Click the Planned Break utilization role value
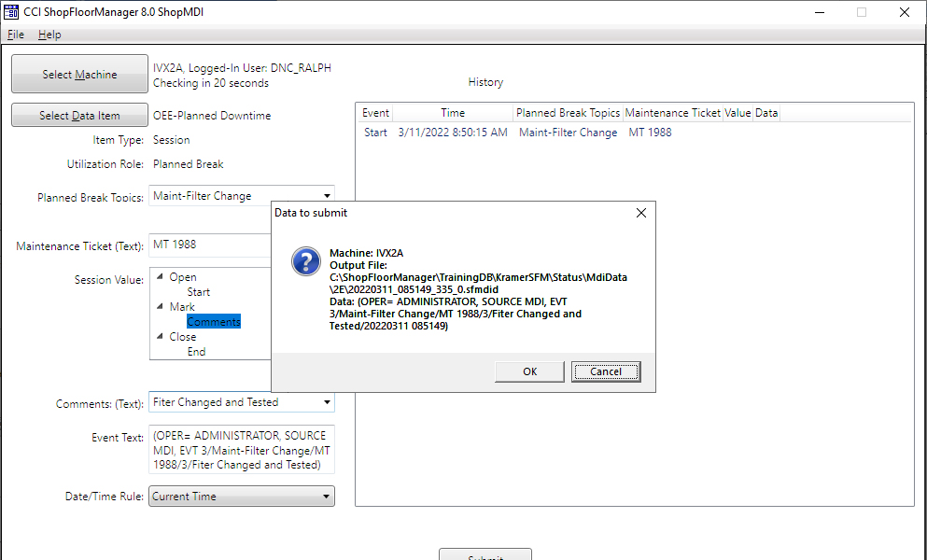 (x=188, y=164)
